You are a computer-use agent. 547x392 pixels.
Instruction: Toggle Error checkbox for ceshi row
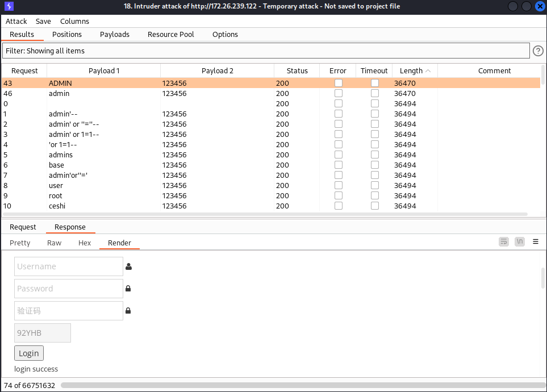(x=339, y=206)
